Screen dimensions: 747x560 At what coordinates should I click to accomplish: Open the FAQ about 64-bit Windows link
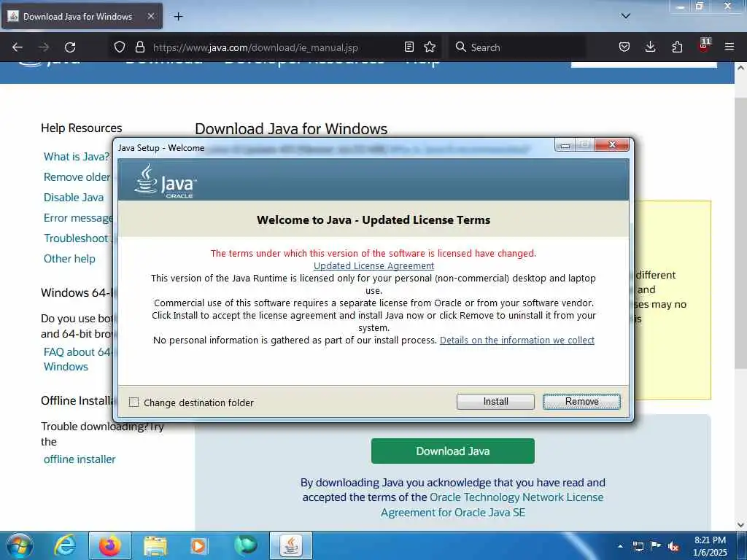point(77,359)
